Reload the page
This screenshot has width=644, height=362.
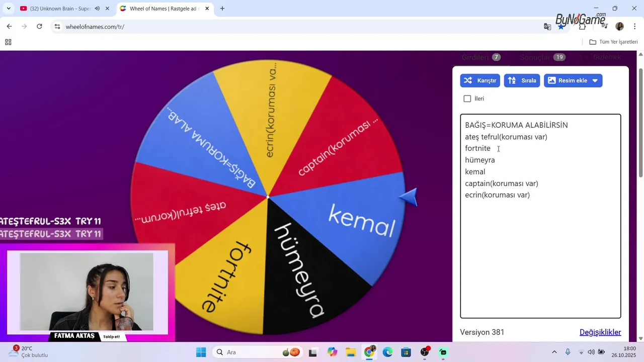39,26
